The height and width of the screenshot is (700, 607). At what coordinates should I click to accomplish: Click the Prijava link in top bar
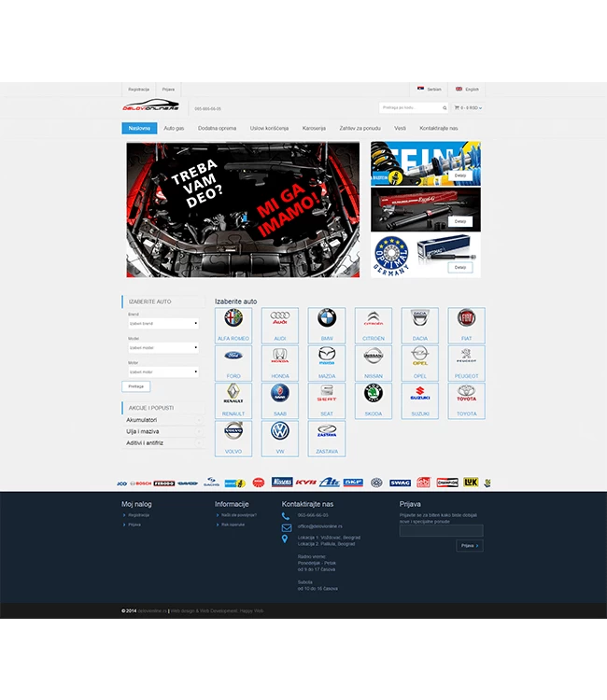(168, 90)
